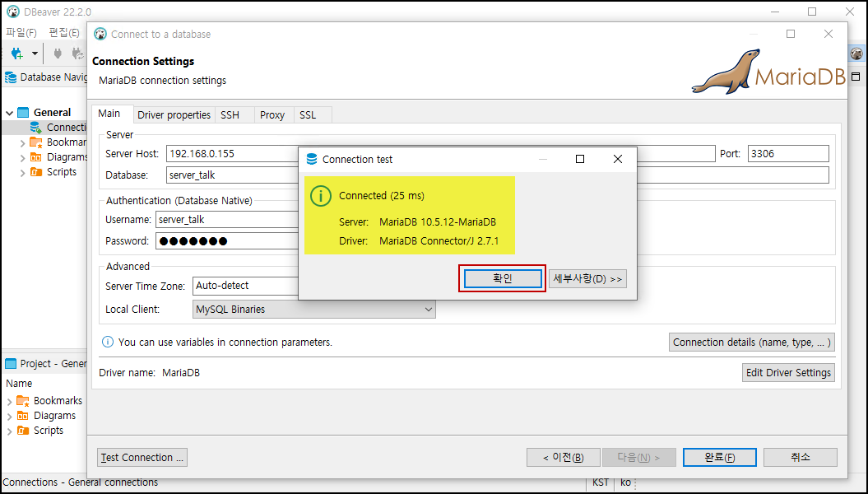This screenshot has height=494, width=868.
Task: Click the Name column header in Project panel
Action: coord(19,383)
